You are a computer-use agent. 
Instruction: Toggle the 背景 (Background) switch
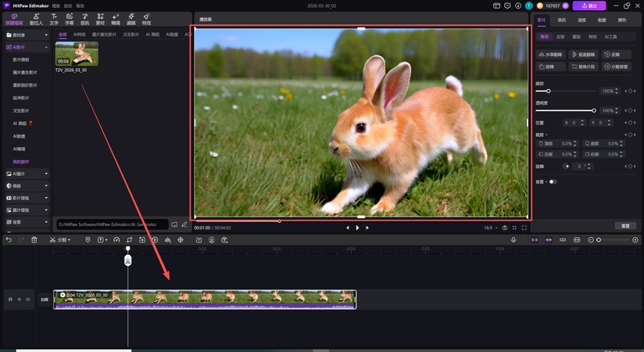pos(553,181)
